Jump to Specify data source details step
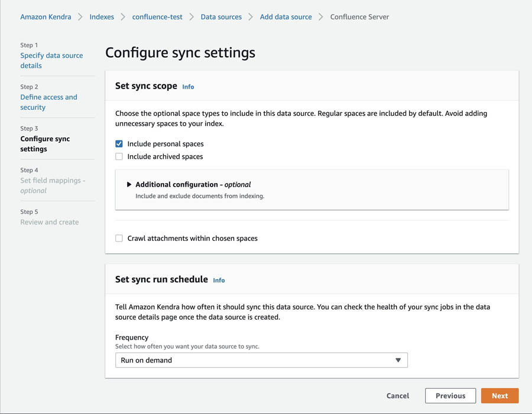 click(51, 60)
